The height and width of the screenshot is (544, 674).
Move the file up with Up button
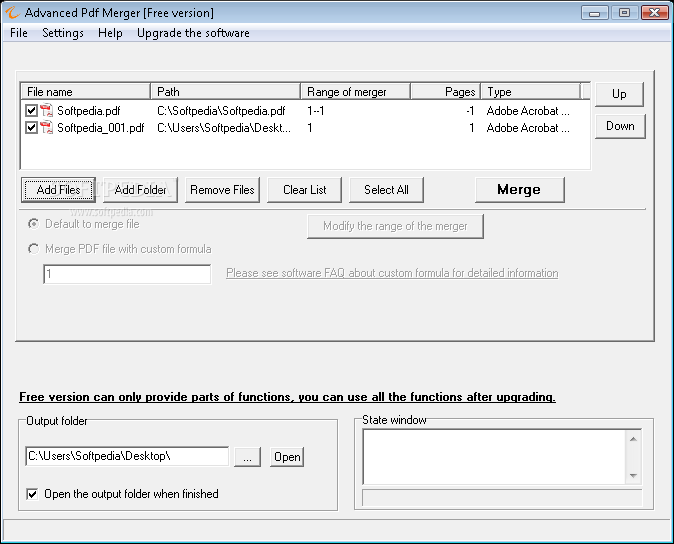pyautogui.click(x=619, y=94)
